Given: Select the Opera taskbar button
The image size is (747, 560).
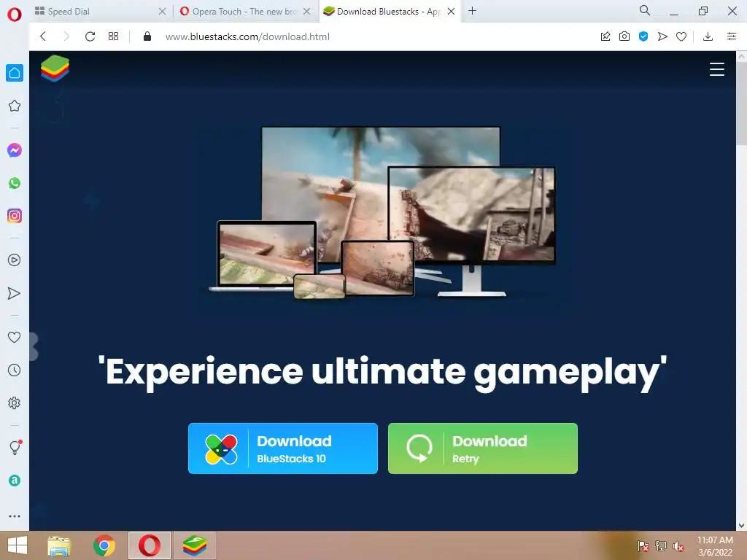Looking at the screenshot, I should coord(149,545).
